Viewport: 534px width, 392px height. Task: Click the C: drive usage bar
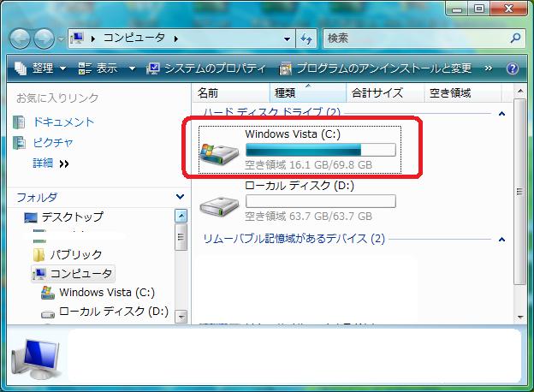(x=320, y=150)
